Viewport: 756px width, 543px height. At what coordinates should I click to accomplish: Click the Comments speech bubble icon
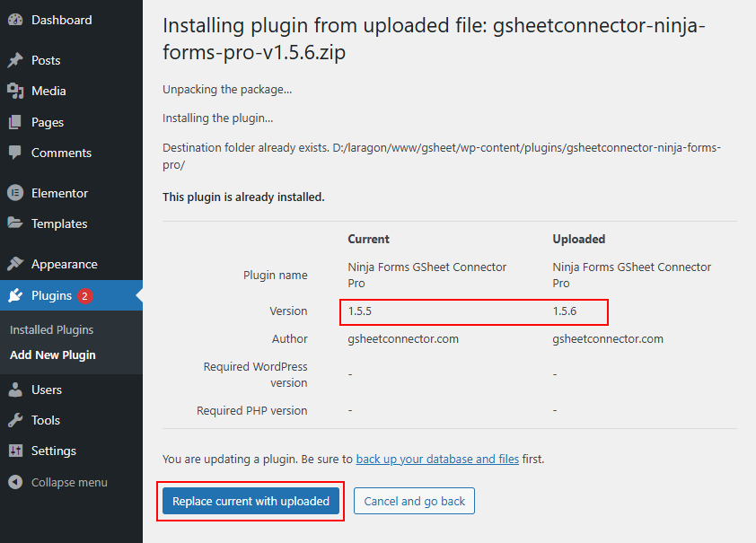pos(15,153)
